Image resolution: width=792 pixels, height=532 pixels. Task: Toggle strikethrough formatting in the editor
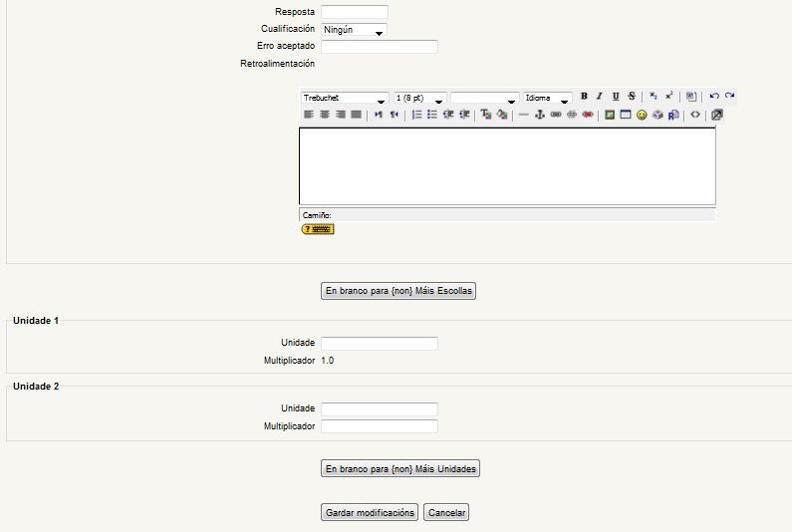632,97
